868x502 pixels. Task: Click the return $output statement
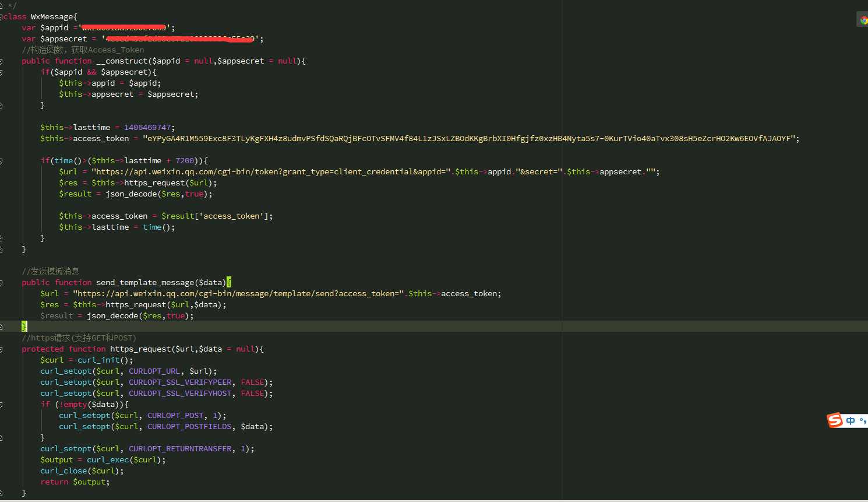[x=75, y=482]
